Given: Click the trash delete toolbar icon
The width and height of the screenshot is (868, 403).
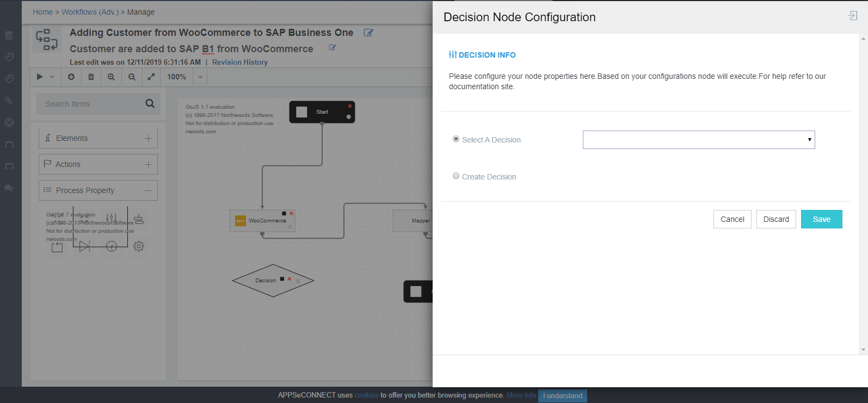Looking at the screenshot, I should click(x=91, y=77).
